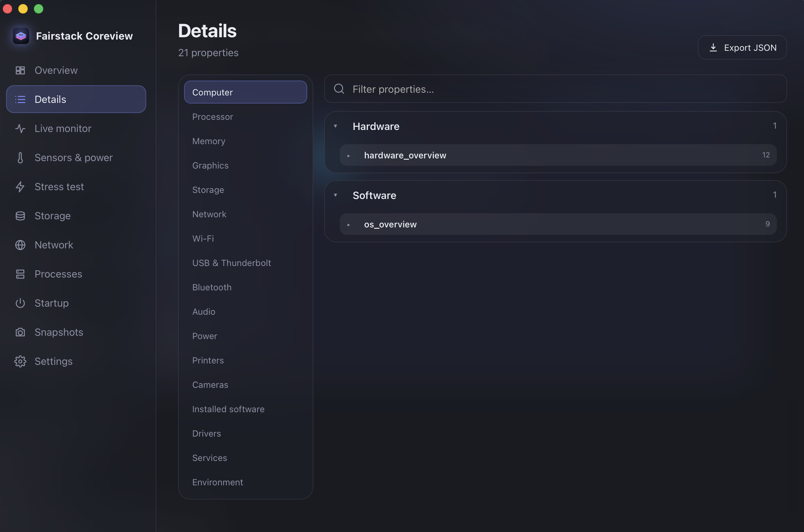This screenshot has width=804, height=532.
Task: Click the Export JSON button
Action: tap(742, 47)
